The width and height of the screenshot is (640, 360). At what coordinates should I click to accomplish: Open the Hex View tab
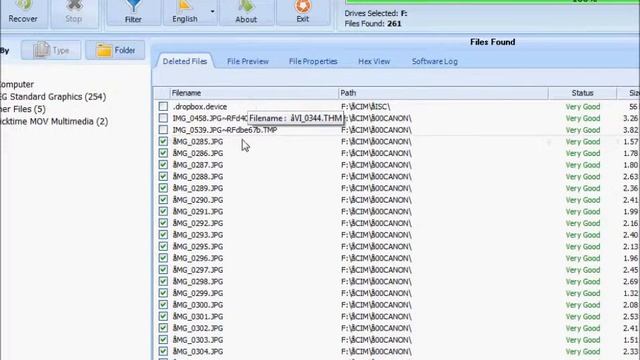click(374, 61)
